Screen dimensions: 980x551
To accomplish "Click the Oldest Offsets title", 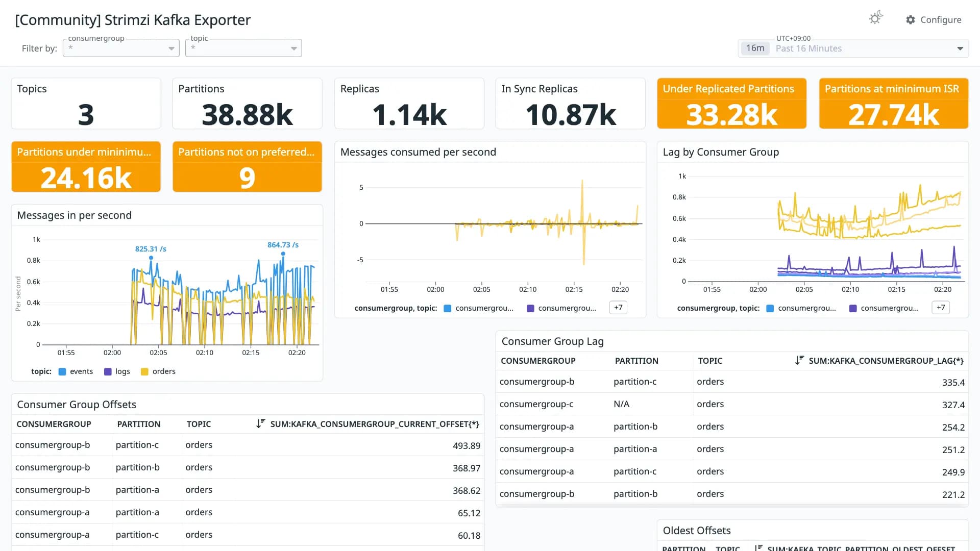I will pos(697,531).
